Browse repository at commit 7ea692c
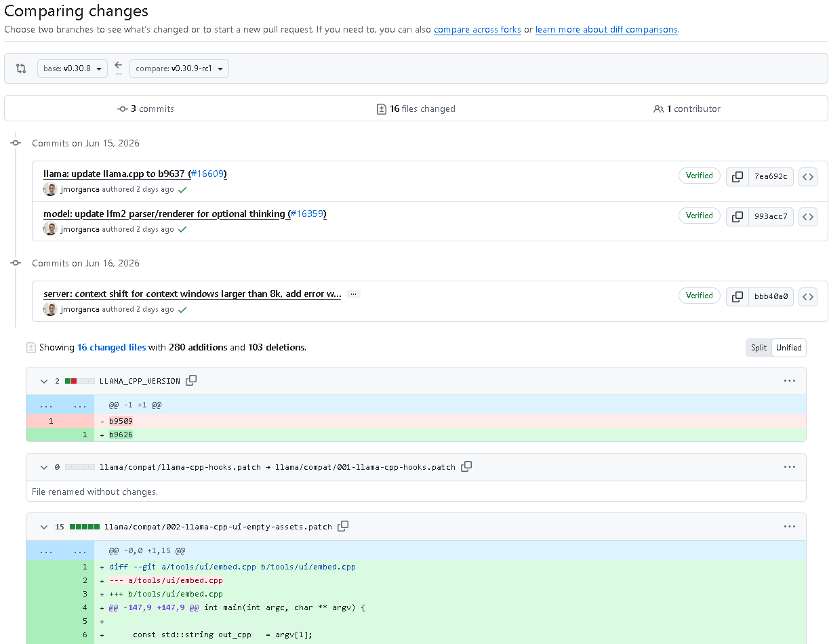 [807, 176]
